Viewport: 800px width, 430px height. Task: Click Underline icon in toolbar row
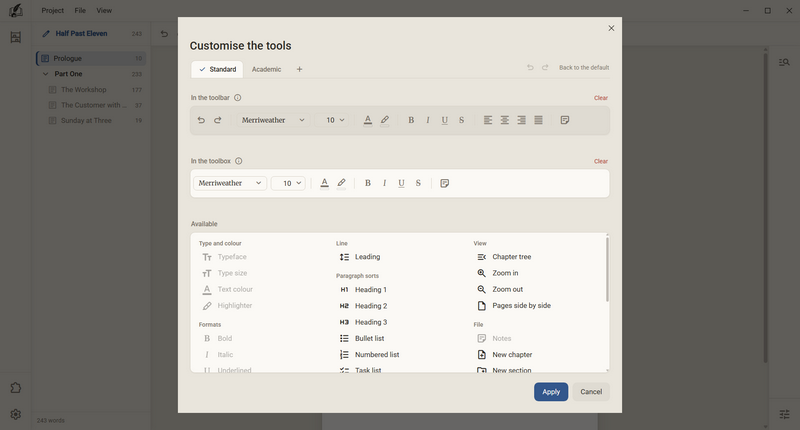tap(444, 120)
